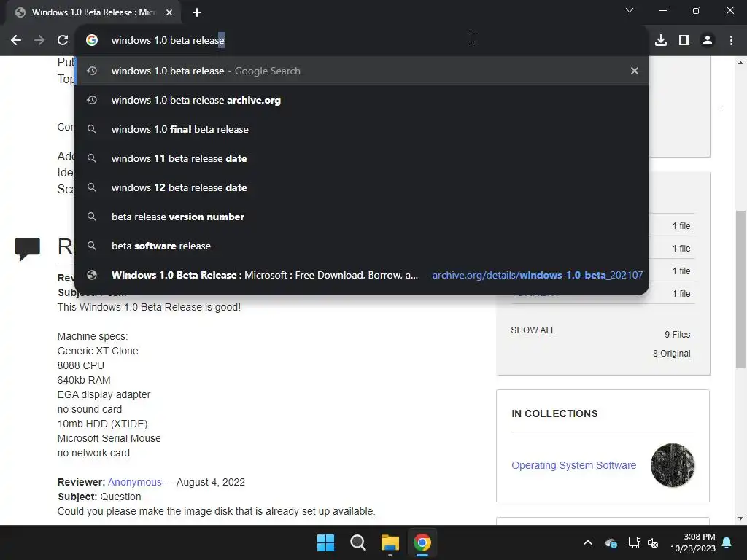Click SHOW ALL files link
This screenshot has height=560, width=747.
533,330
